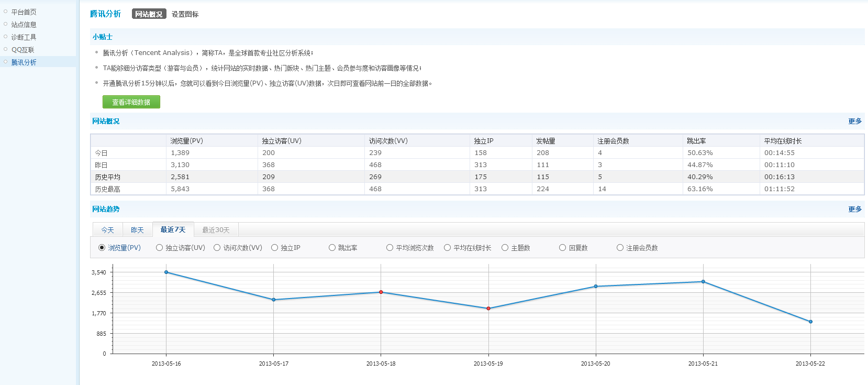868x385 pixels.
Task: Select the 平均浏览次数 radio button
Action: tap(390, 248)
